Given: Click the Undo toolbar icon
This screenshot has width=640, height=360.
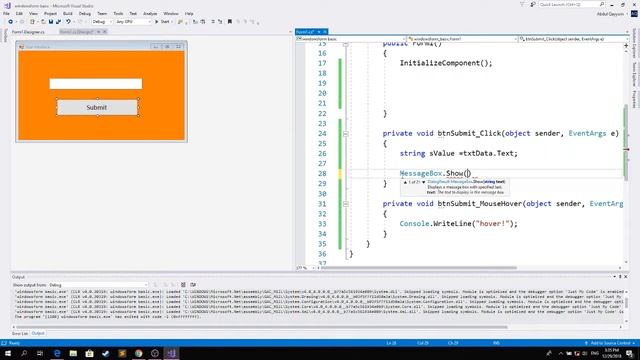Looking at the screenshot, I should pos(68,22).
